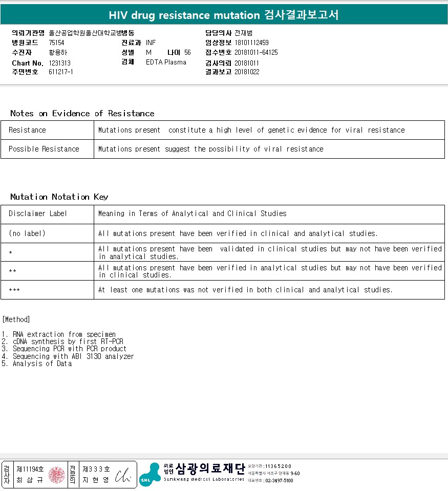
Task: Click method step Sequencing with ABI 3130 analyzer
Action: click(73, 356)
